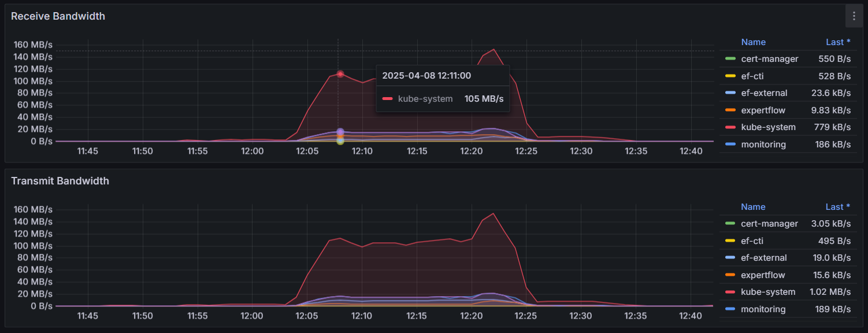The height and width of the screenshot is (333, 868).
Task: Toggle monitoring series in Transmit Bandwidth legend
Action: point(763,309)
